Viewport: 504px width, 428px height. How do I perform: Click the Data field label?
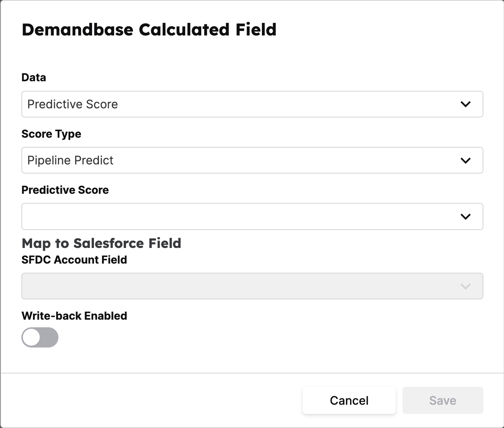click(x=34, y=77)
